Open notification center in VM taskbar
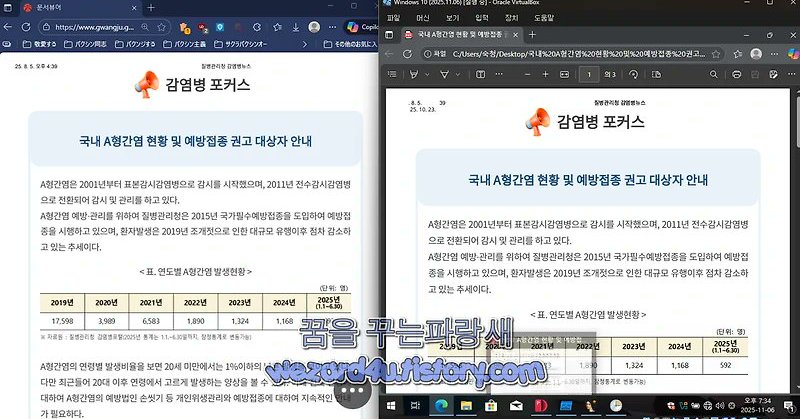The height and width of the screenshot is (419, 800). (x=789, y=406)
